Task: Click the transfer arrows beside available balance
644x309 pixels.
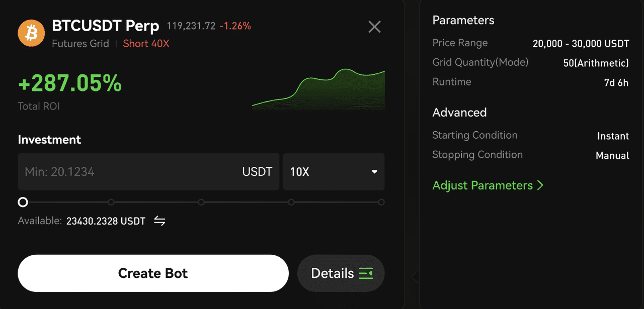Action: [159, 221]
